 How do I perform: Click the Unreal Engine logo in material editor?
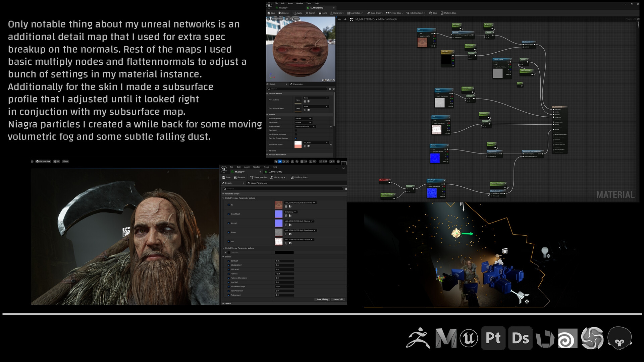pyautogui.click(x=269, y=5)
